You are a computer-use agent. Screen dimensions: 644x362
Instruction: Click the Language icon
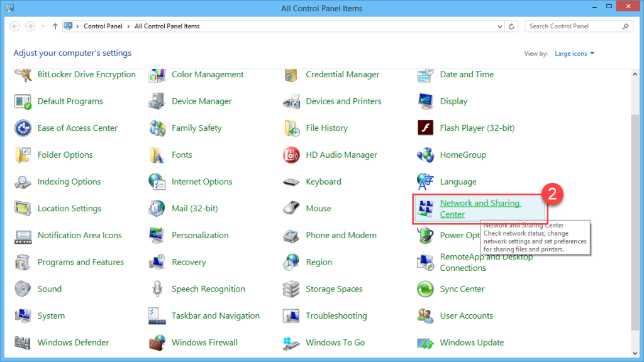click(425, 182)
